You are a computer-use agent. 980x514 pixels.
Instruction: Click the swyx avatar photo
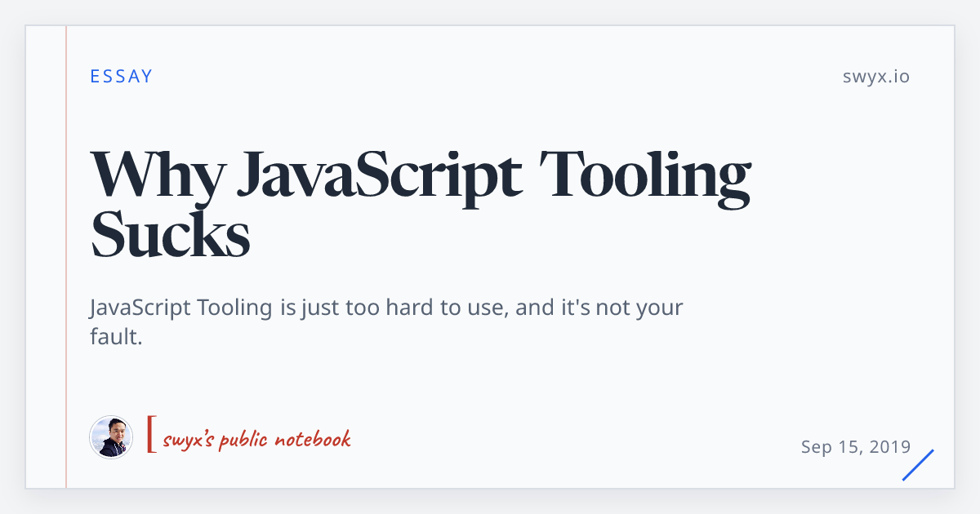(111, 437)
